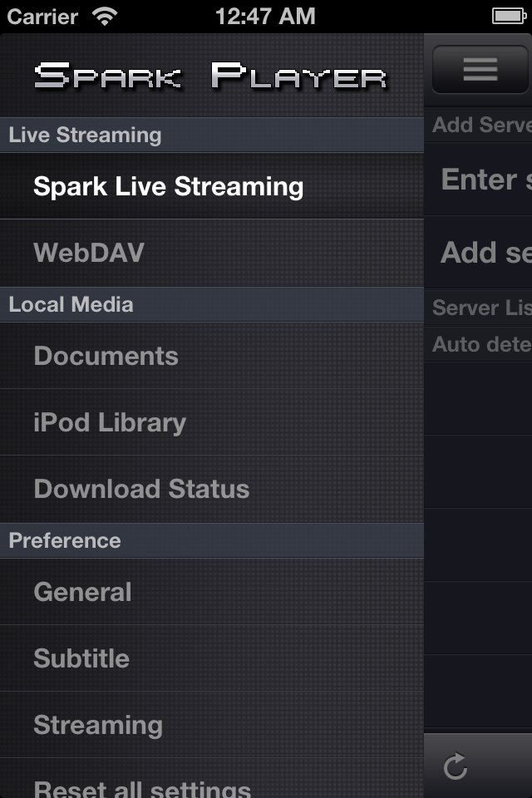Click the Local Media section header

point(212,304)
